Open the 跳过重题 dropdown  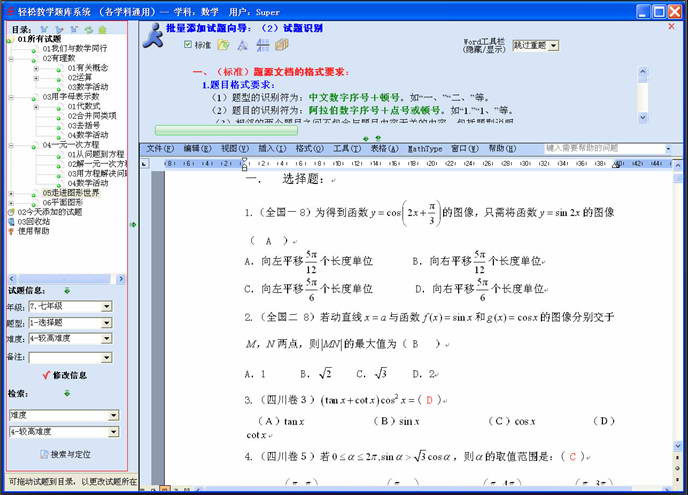(554, 45)
